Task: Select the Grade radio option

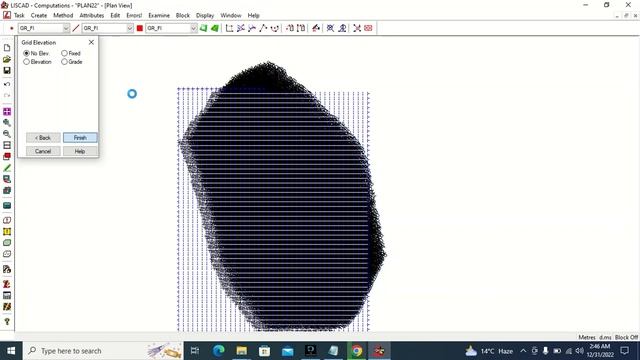Action: pos(64,62)
